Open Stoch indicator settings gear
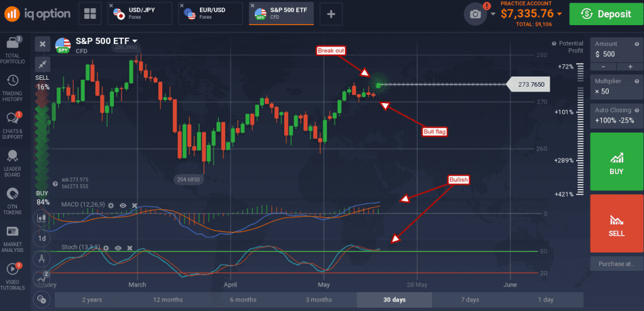 tap(106, 248)
